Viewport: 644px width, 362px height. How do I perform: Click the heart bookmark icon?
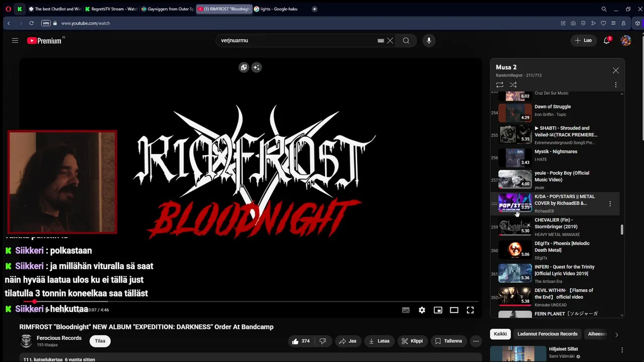tap(603, 23)
